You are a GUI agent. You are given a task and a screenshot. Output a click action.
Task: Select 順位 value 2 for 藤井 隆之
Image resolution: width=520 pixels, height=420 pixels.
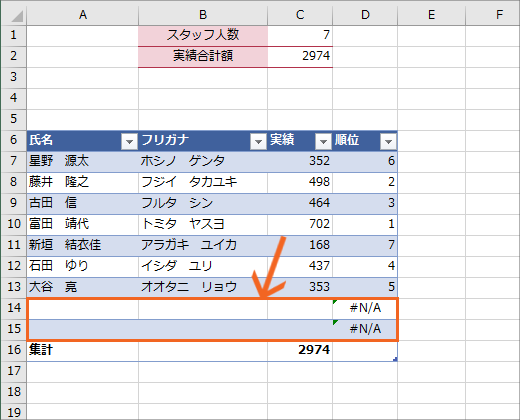(x=365, y=182)
